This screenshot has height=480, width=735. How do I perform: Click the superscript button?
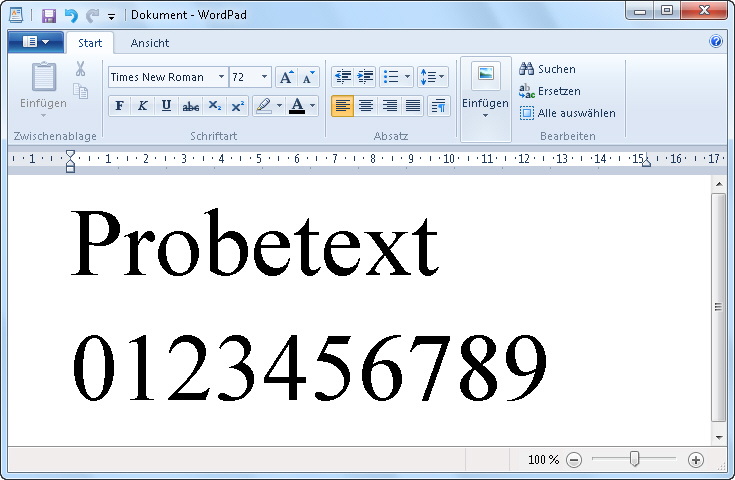click(237, 106)
